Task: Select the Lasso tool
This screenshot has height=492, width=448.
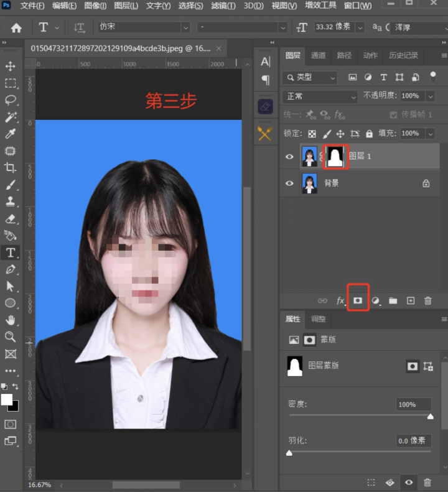Action: tap(11, 100)
